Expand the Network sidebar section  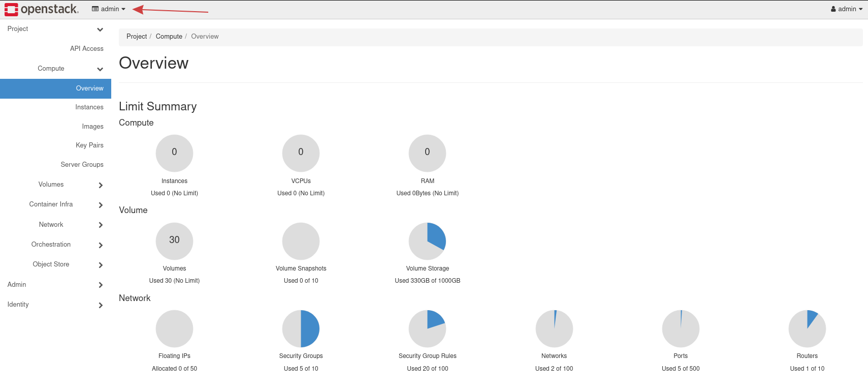[x=100, y=225]
